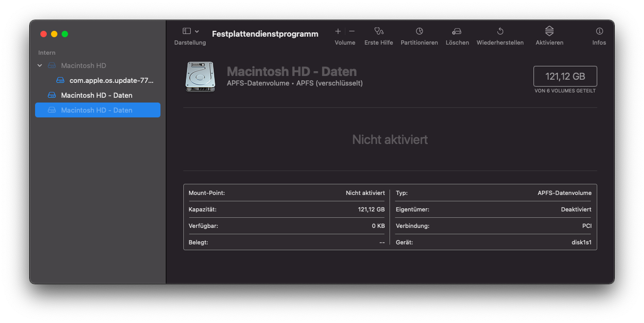Remove a volume with the minus icon

(352, 31)
